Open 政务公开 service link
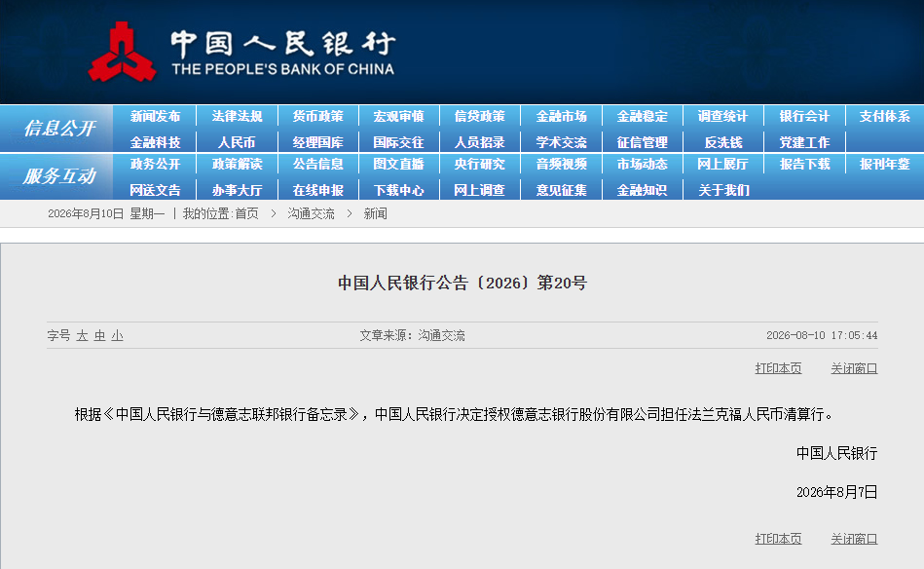This screenshot has width=924, height=569. 155,164
